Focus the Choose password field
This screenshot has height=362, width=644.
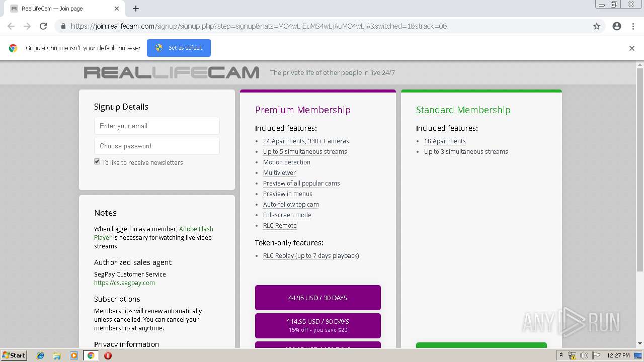coord(157,146)
